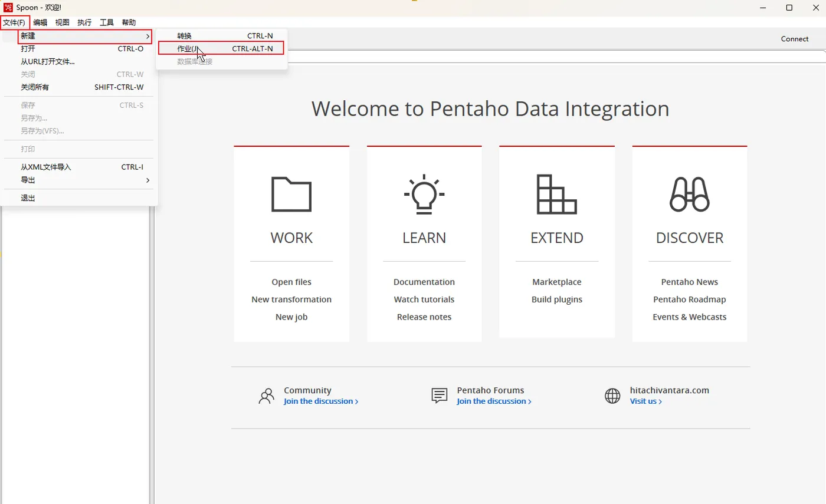Open the Watch tutorials link
Viewport: 826px width, 504px height.
(x=424, y=299)
